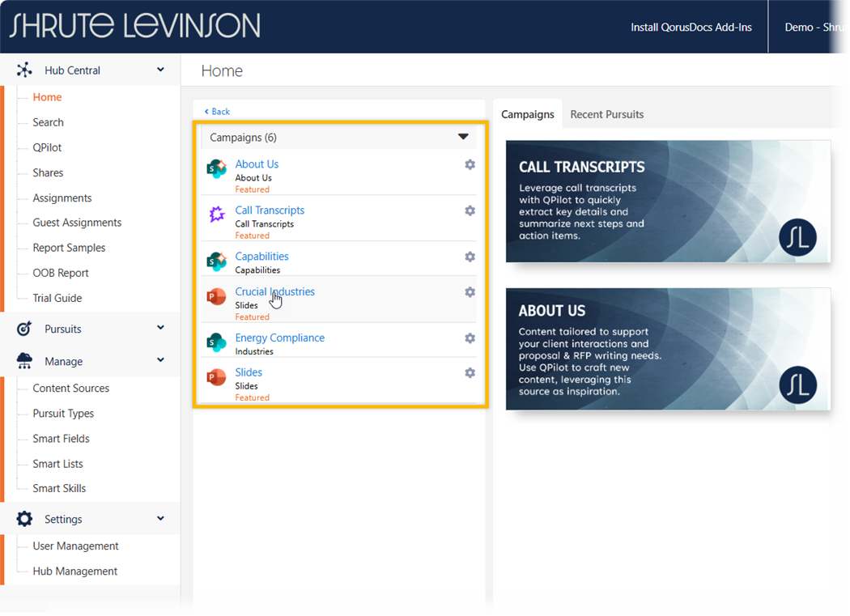850x616 pixels.
Task: Collapse the Hub Central section chevron
Action: tap(160, 70)
